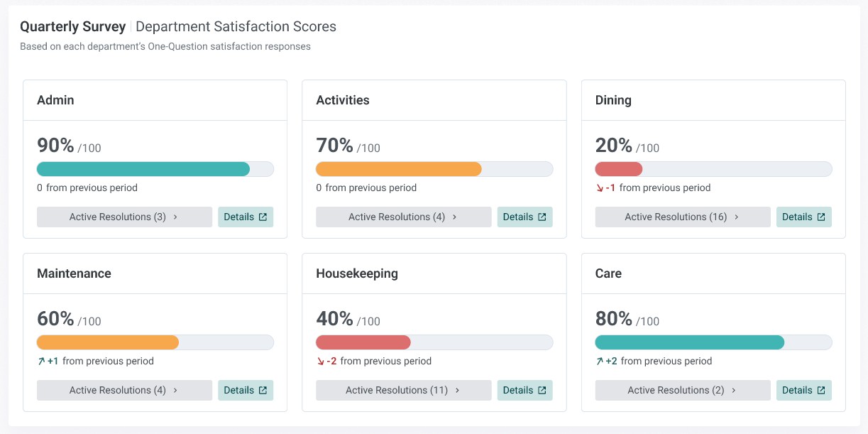Click Maintenance Active Resolutions (4) button
This screenshot has height=434, width=868.
pos(124,391)
